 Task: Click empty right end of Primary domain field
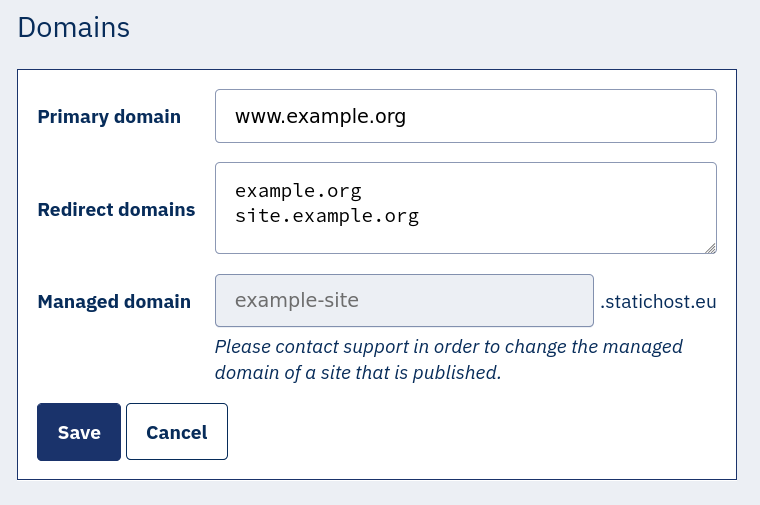(x=650, y=117)
